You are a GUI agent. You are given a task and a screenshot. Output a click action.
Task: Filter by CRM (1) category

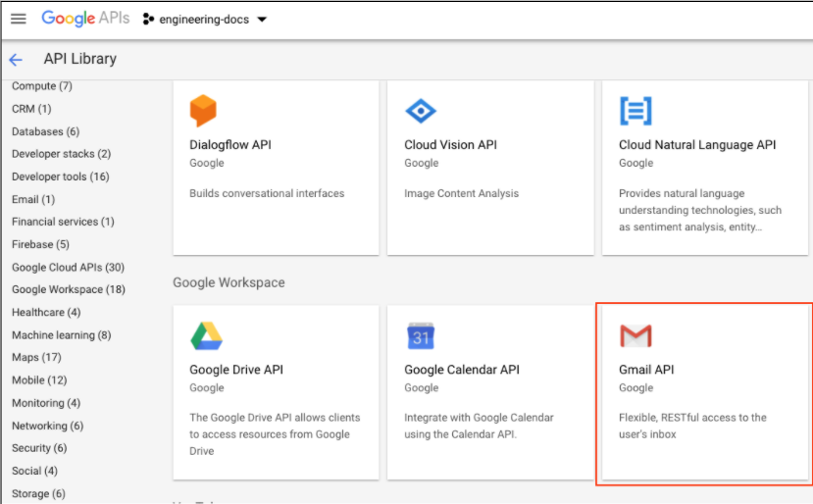31,109
